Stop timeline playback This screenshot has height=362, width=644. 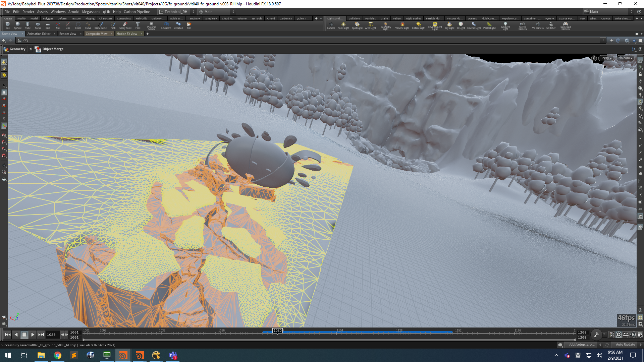click(x=24, y=335)
